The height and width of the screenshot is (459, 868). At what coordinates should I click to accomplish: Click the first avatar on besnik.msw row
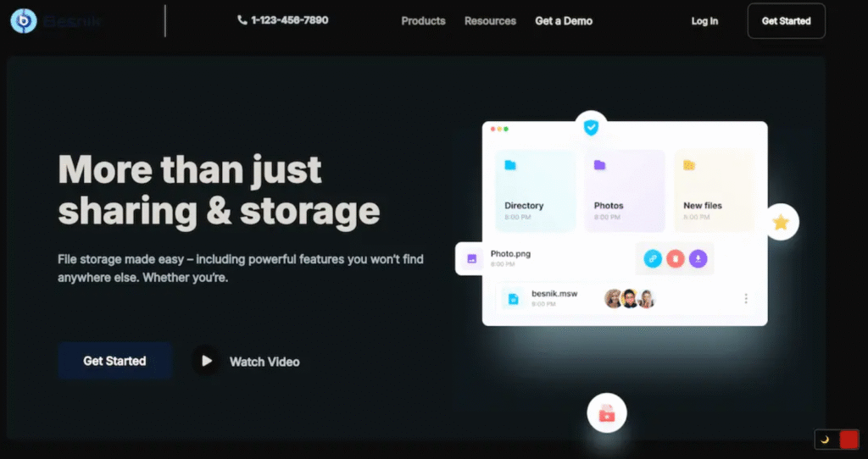(x=614, y=299)
